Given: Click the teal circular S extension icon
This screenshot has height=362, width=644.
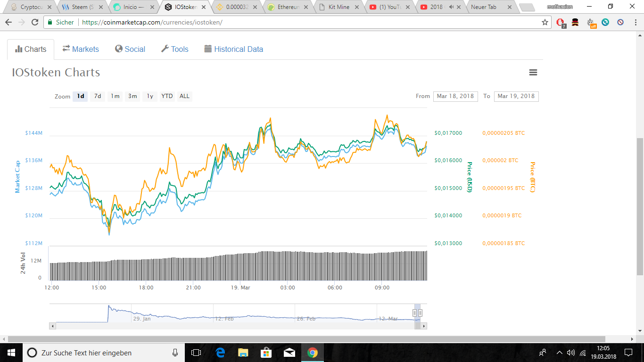Looking at the screenshot, I should pyautogui.click(x=605, y=22).
